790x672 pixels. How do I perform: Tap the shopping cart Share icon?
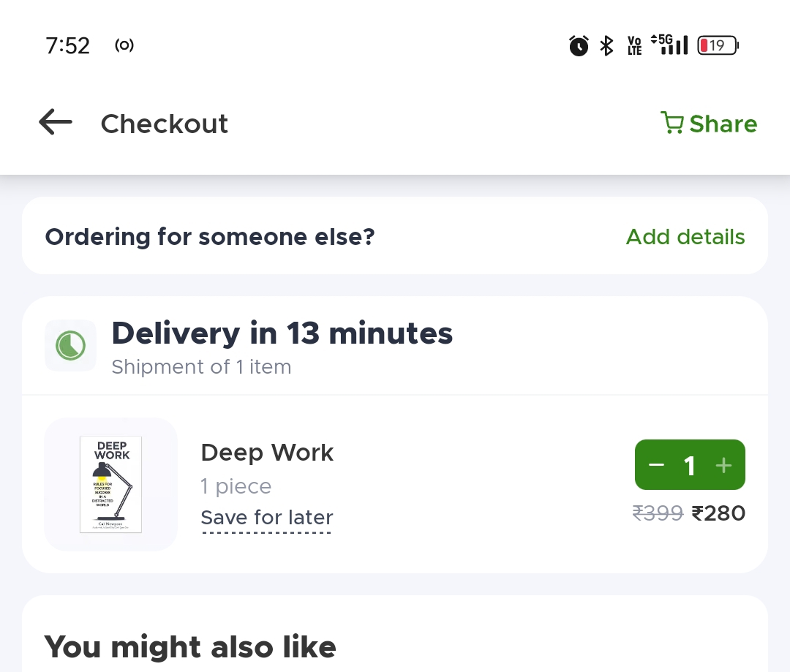pyautogui.click(x=671, y=123)
